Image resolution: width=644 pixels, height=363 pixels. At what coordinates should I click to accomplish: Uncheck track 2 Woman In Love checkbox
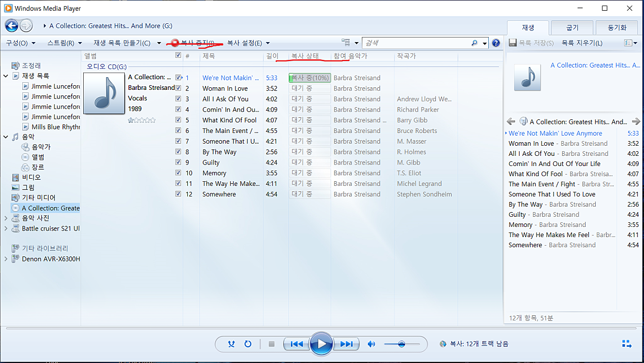tap(178, 88)
